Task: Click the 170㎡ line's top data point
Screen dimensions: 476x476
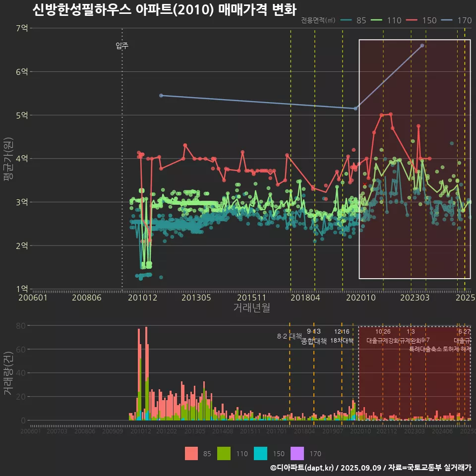Action: (x=422, y=46)
